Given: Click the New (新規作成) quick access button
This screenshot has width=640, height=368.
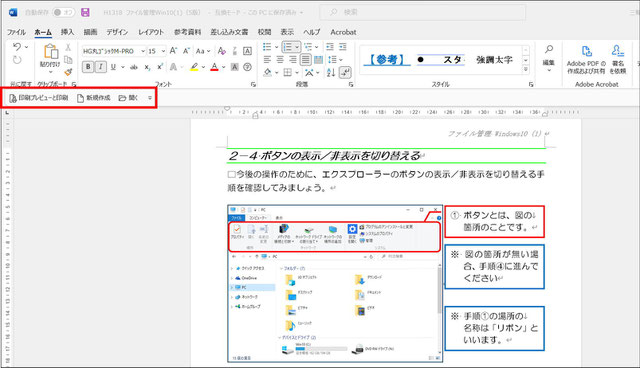Looking at the screenshot, I should coord(94,98).
